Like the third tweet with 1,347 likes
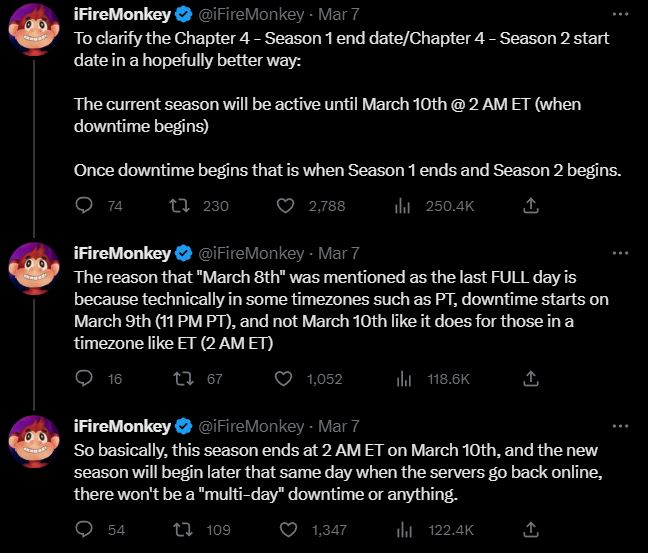The width and height of the screenshot is (648, 553). (x=288, y=529)
